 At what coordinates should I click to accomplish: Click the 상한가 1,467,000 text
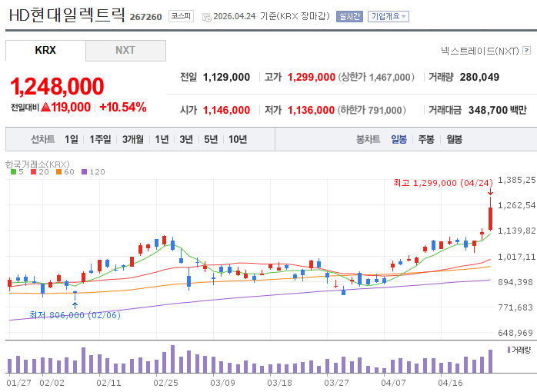376,78
